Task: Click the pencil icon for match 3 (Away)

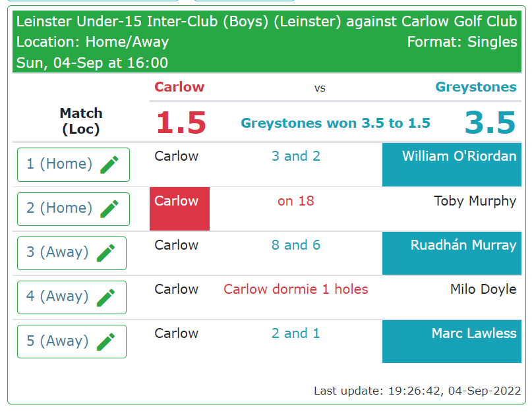Action: [x=106, y=253]
